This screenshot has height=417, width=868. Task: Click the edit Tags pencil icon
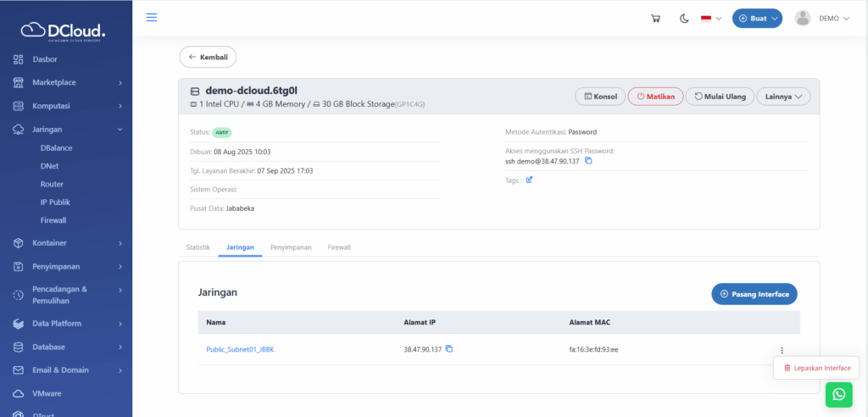(x=530, y=180)
